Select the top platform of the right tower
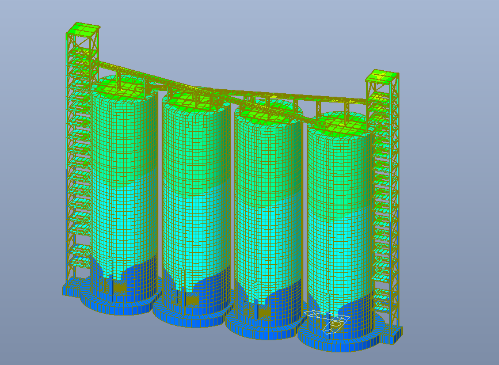The width and height of the screenshot is (499, 365). [383, 76]
